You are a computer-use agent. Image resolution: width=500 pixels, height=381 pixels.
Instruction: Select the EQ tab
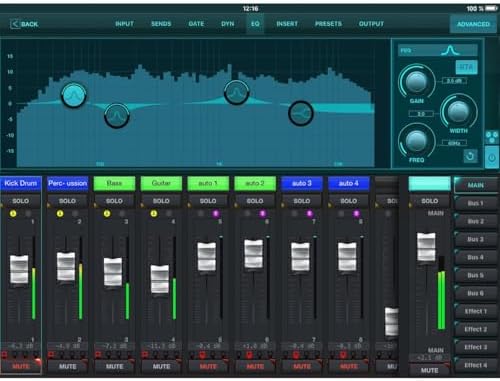point(255,24)
